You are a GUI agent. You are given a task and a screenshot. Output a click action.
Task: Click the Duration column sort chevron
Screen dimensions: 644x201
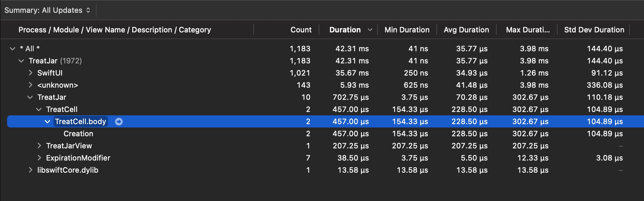[x=370, y=30]
